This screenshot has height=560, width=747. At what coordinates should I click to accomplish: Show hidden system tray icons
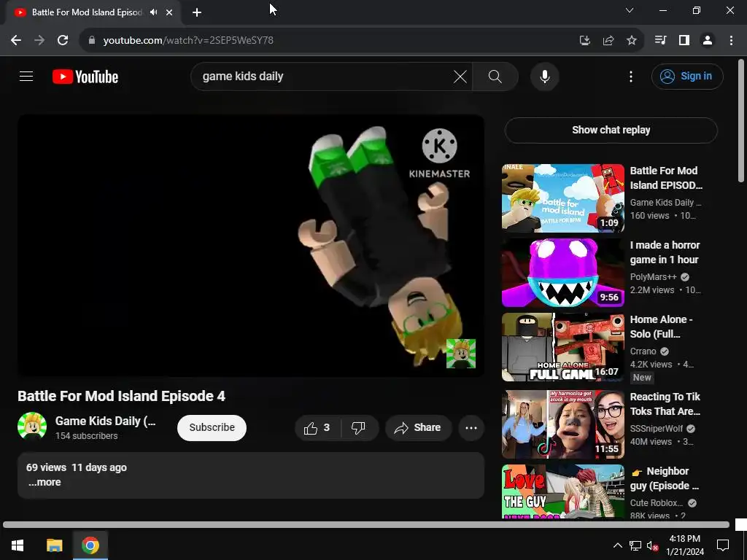[x=617, y=545]
